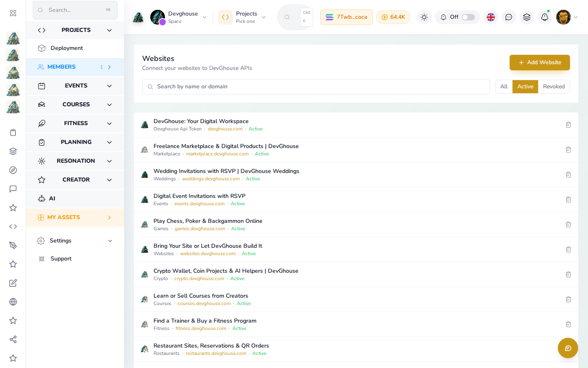The image size is (588, 368).
Task: Open notifications bell icon
Action: click(x=545, y=17)
